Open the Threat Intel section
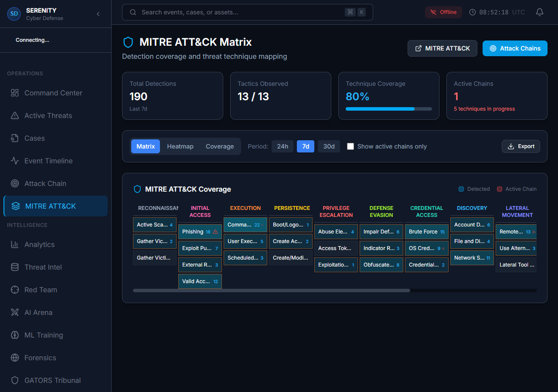 (x=42, y=267)
